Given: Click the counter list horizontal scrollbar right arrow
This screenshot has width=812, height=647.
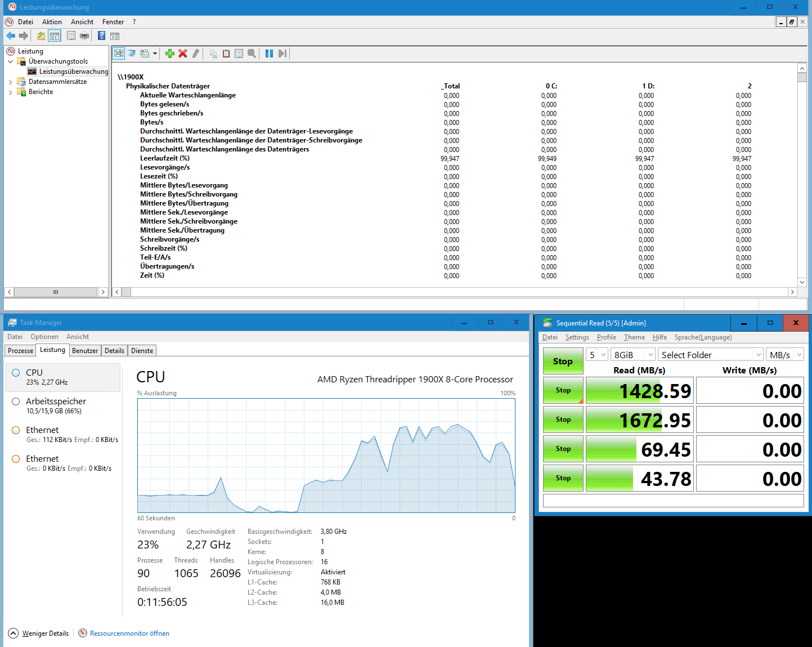Looking at the screenshot, I should tap(792, 292).
